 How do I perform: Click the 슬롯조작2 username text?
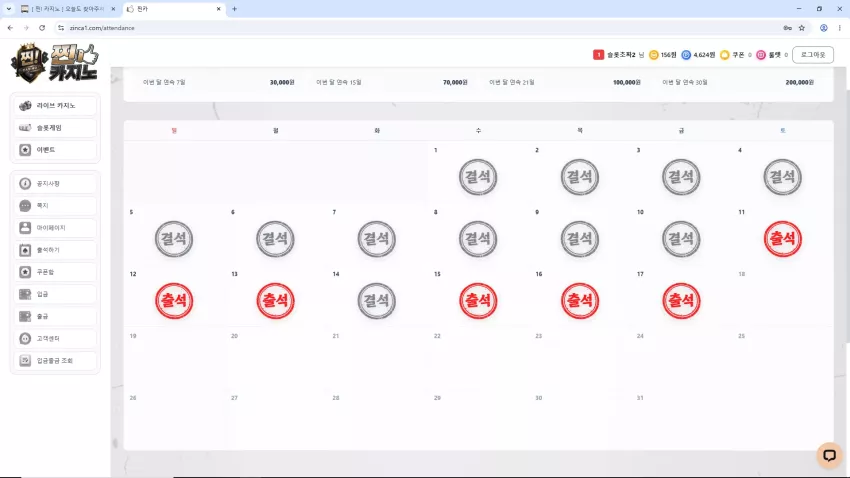pos(621,55)
